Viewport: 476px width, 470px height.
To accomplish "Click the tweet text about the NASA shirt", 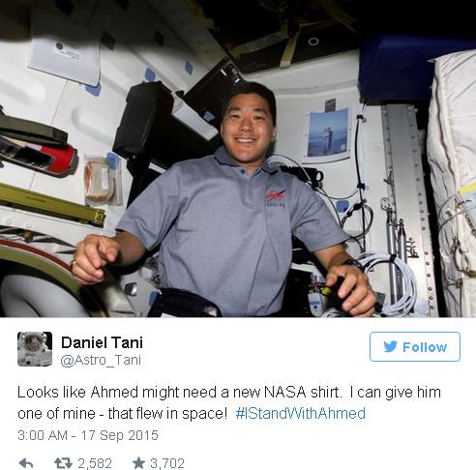I will (x=229, y=402).
